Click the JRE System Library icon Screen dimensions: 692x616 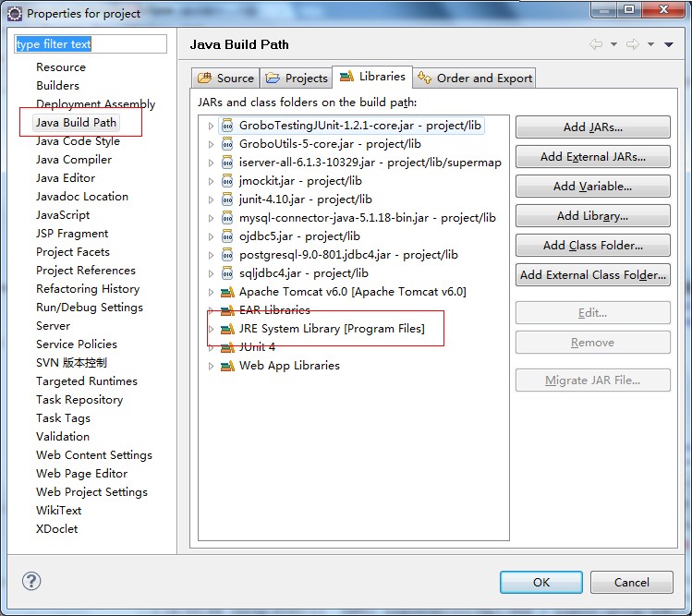coord(227,329)
